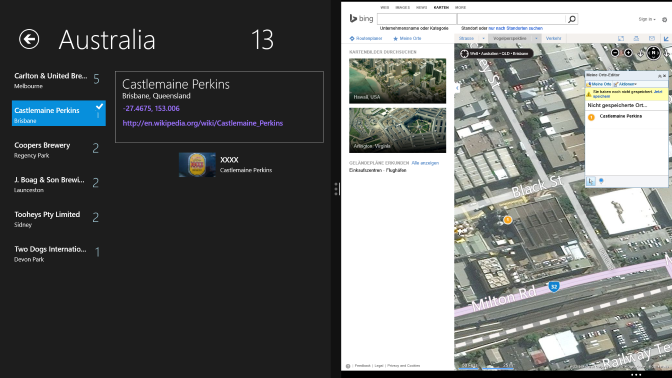The height and width of the screenshot is (378, 672).
Task: Open the Arlington, Virginia map image
Action: (397, 130)
